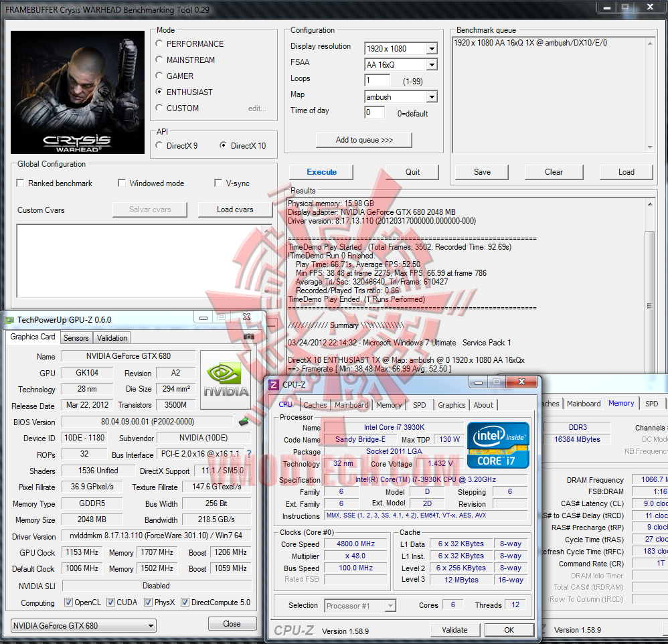Choose the DirectX 9 API option
Screen dimensions: 668x644
click(x=159, y=145)
